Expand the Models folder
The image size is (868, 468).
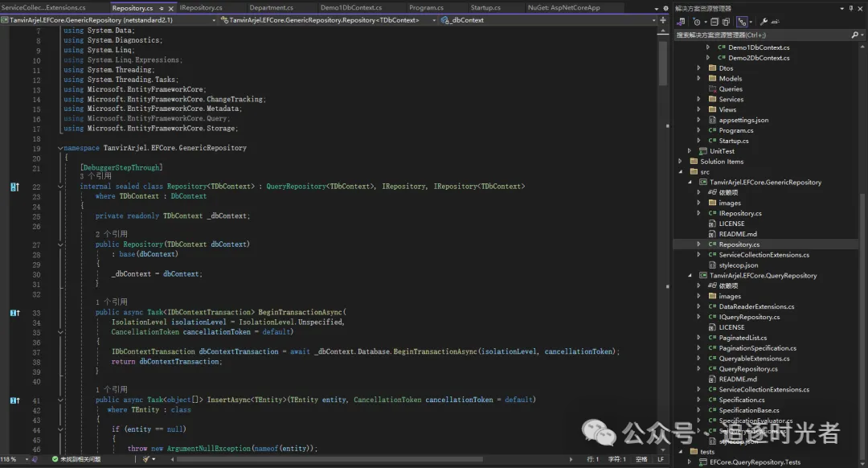(698, 79)
